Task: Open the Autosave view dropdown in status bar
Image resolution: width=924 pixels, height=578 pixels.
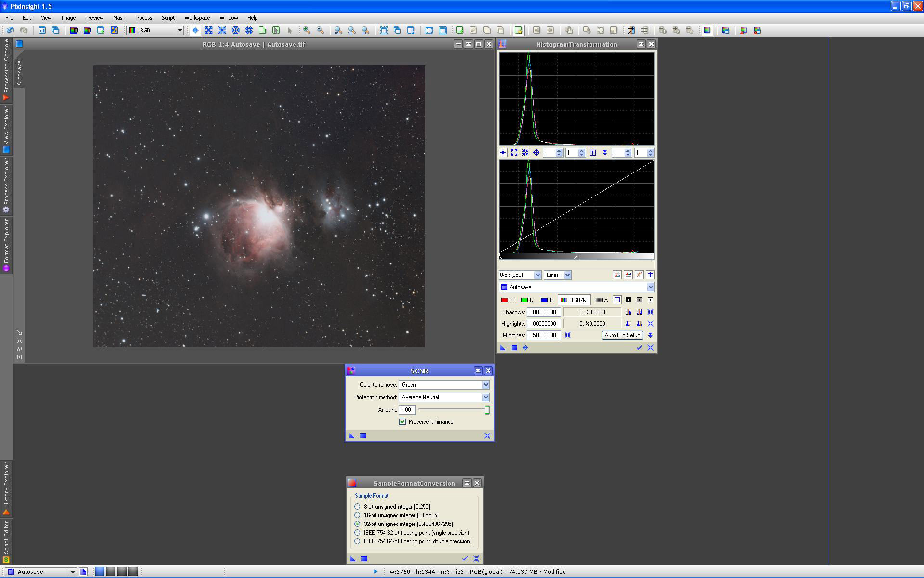Action: (41, 572)
